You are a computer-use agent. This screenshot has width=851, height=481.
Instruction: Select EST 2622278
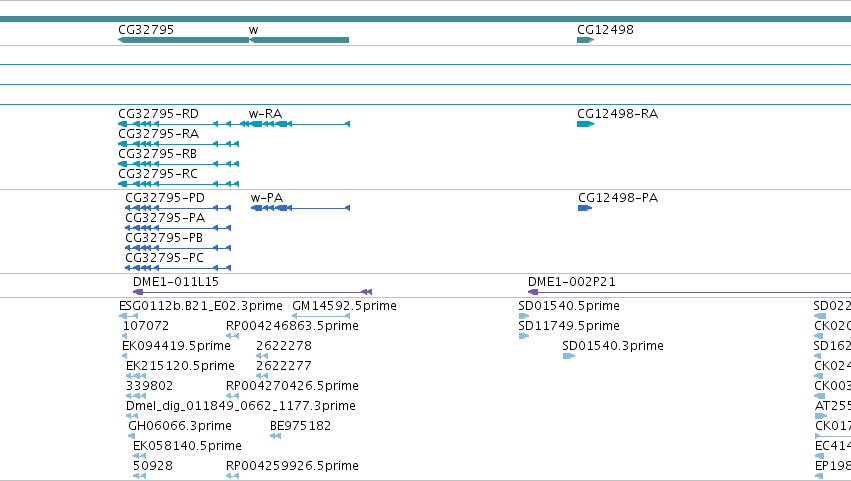(284, 346)
